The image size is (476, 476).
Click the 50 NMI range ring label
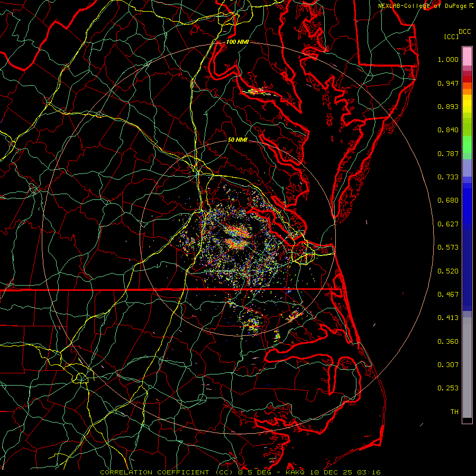coord(237,140)
